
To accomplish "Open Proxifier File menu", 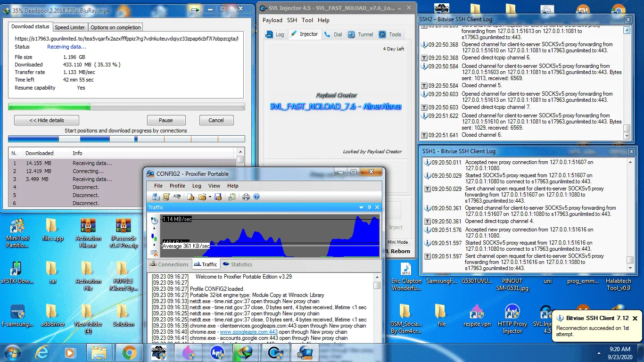I will pyautogui.click(x=158, y=186).
